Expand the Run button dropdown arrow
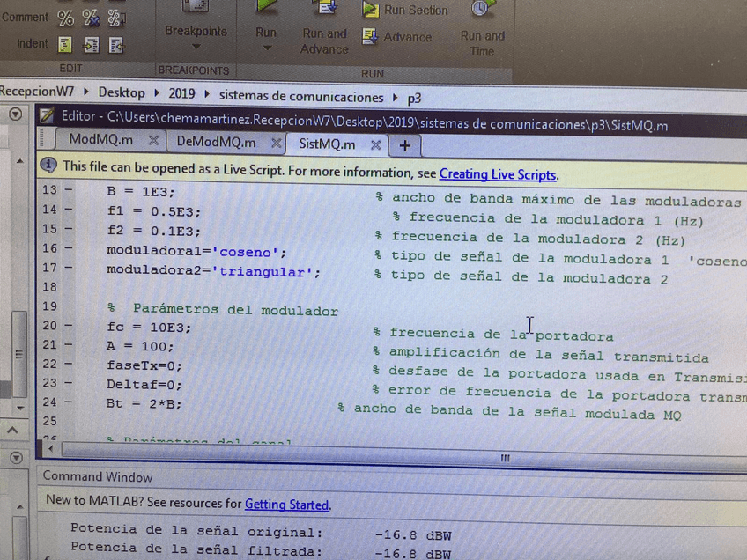 click(x=266, y=48)
